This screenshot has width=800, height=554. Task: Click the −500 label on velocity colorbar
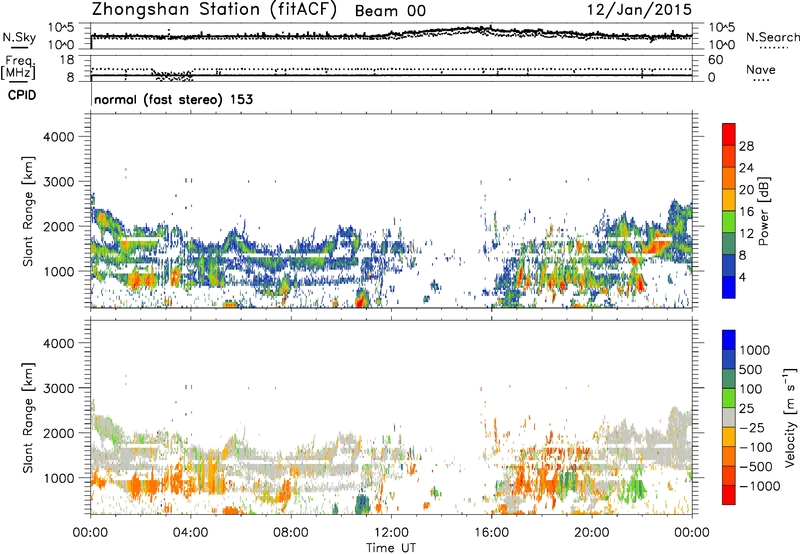click(x=756, y=467)
